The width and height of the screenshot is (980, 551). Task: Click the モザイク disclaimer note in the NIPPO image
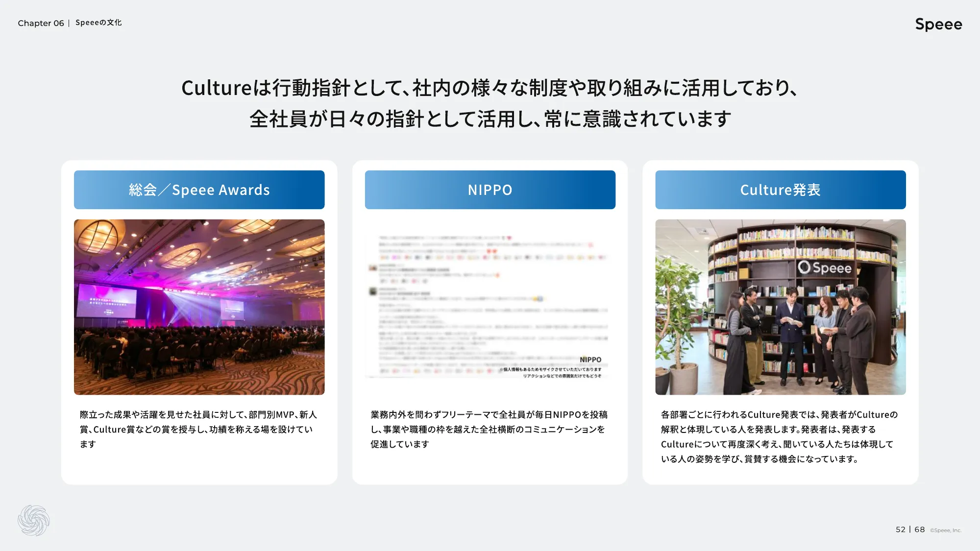pos(549,371)
